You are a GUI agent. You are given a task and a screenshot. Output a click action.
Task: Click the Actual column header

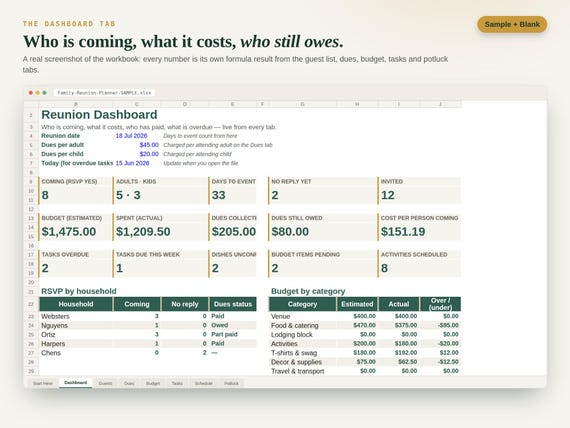399,304
